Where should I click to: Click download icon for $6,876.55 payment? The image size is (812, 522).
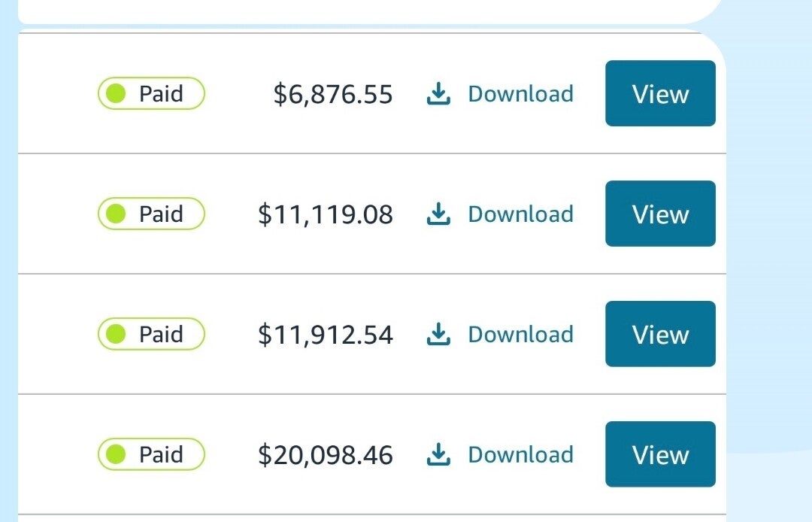coord(438,94)
